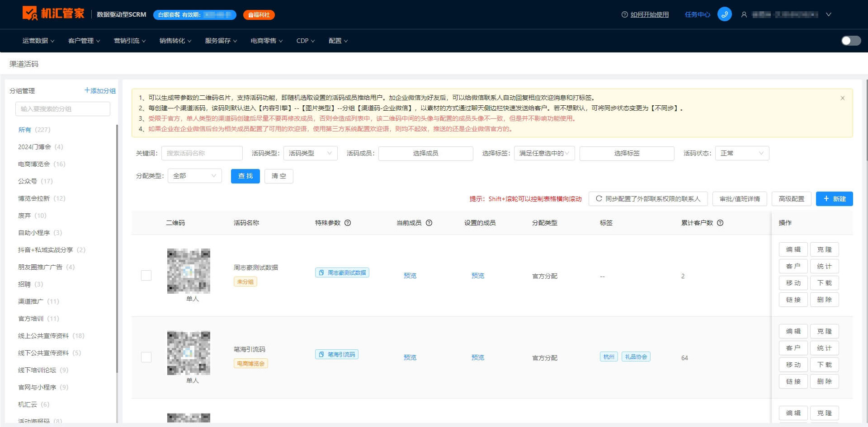Open the 选择成员 selector
The height and width of the screenshot is (427, 868).
pyautogui.click(x=425, y=153)
